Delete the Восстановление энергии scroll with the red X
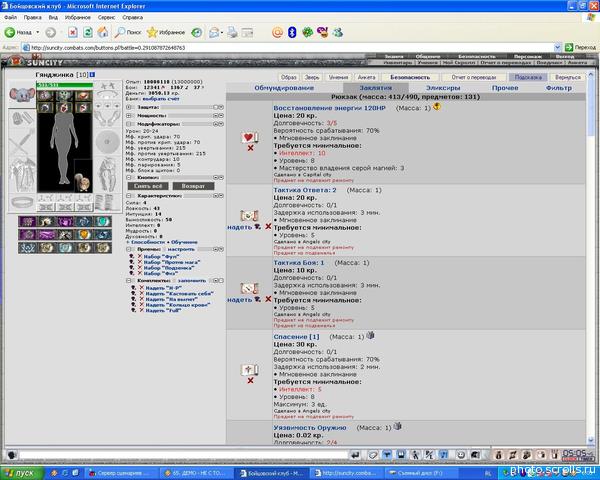Viewport: 600px width, 480px height. pyautogui.click(x=250, y=148)
